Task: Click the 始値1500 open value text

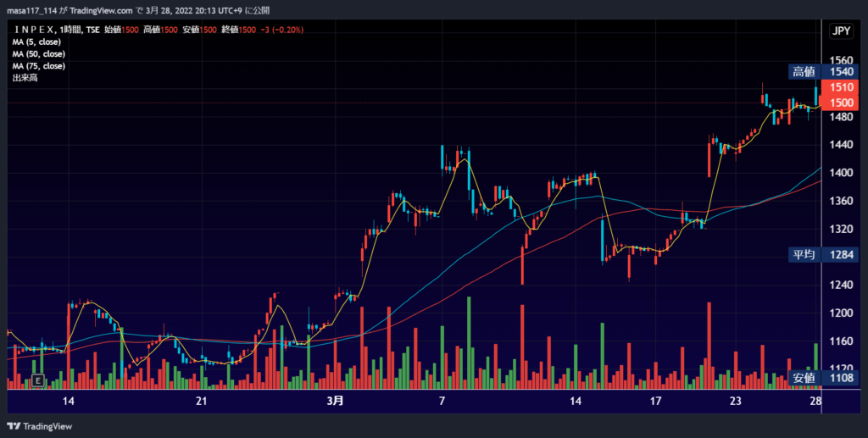Action: pos(121,30)
